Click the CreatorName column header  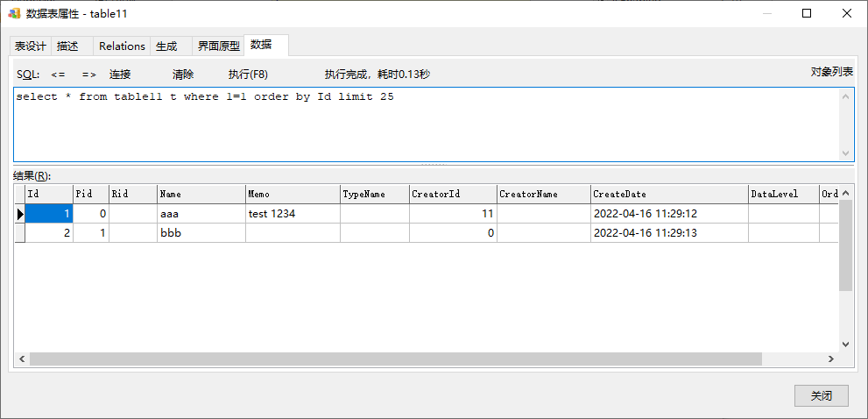(544, 194)
